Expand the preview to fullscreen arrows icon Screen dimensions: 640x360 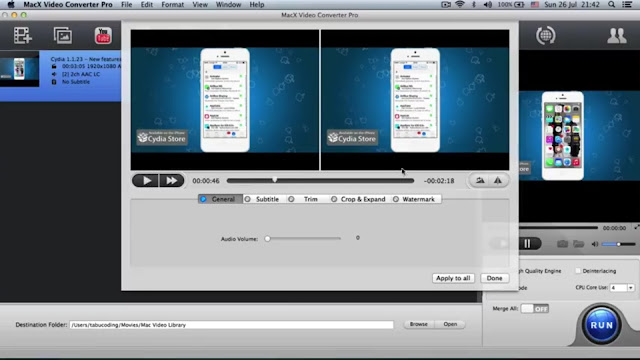click(x=637, y=227)
